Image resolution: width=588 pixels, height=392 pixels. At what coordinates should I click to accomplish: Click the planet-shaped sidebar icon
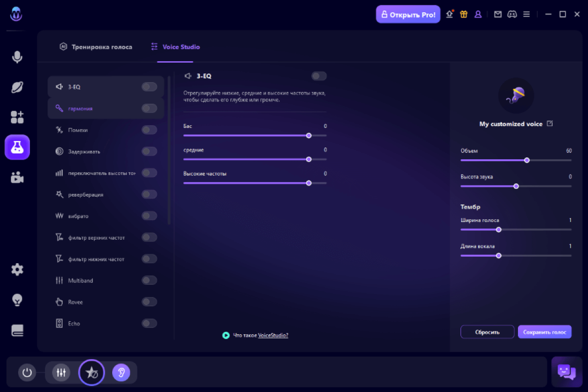17,87
